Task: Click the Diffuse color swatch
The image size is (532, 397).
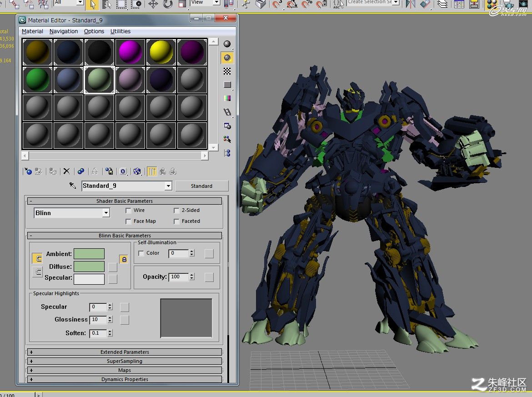Action: coord(89,266)
